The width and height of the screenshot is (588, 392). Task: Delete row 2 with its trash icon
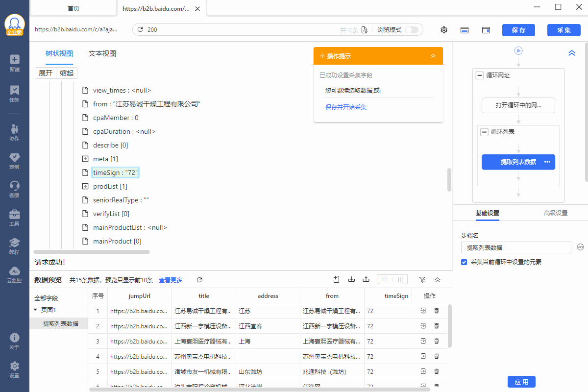[x=437, y=326]
